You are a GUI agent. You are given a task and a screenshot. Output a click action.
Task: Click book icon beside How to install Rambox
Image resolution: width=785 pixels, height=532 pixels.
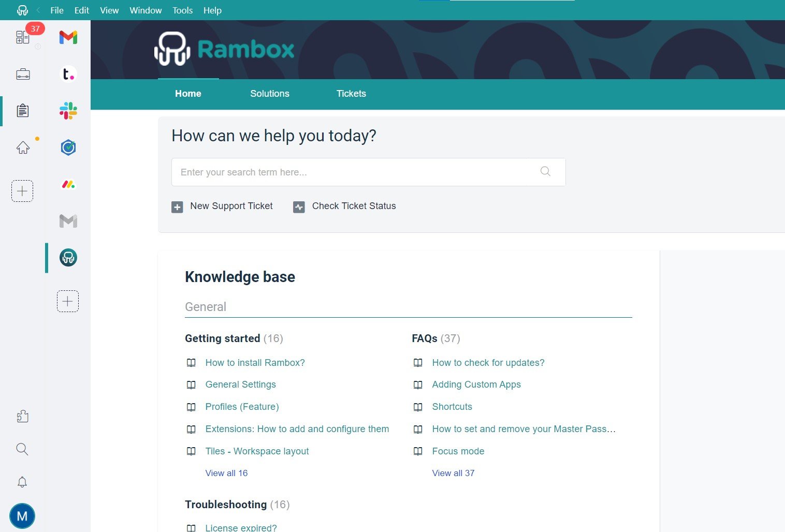(191, 363)
